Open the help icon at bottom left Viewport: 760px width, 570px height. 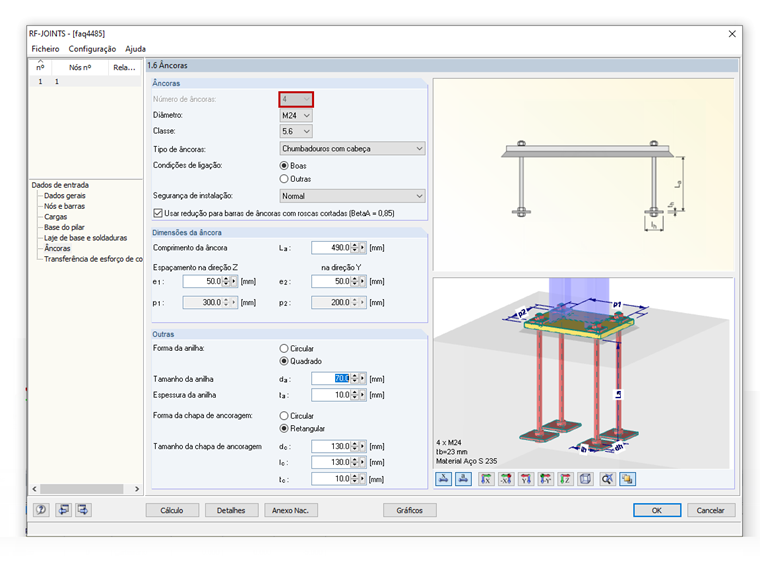pyautogui.click(x=41, y=509)
